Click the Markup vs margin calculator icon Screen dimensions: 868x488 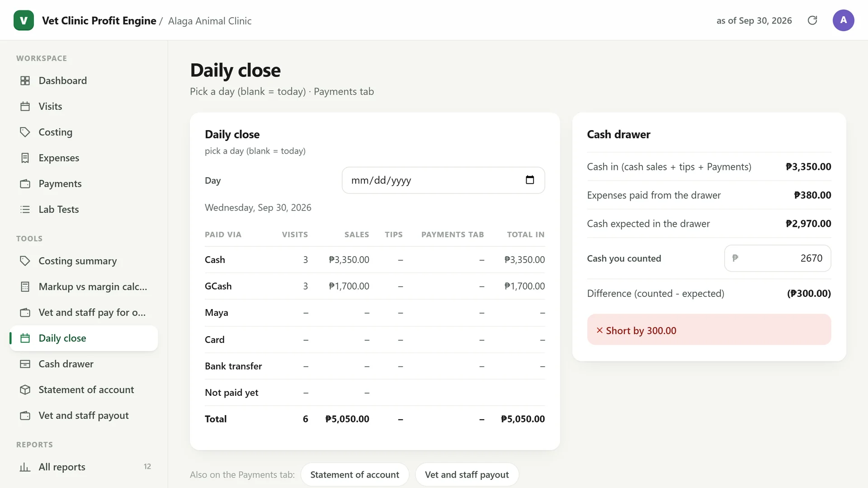tap(25, 286)
